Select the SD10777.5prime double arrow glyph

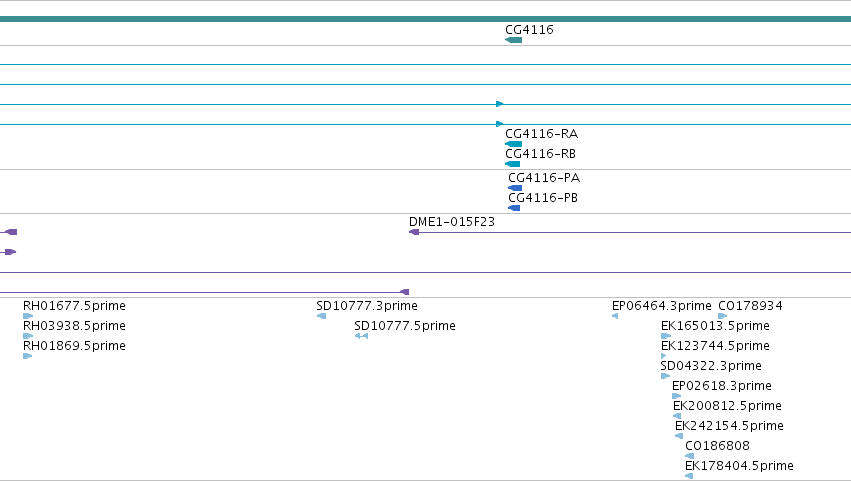(361, 336)
